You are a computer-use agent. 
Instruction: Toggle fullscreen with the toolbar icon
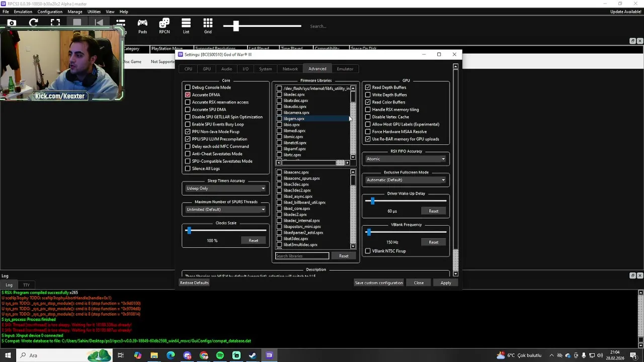pos(55,23)
